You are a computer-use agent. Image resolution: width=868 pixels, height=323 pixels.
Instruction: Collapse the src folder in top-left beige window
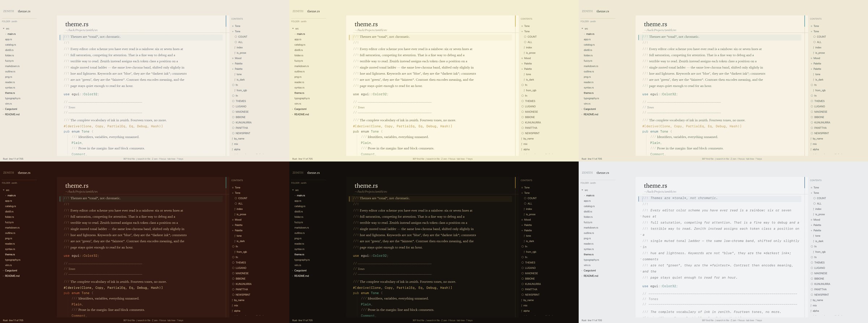tap(4, 29)
